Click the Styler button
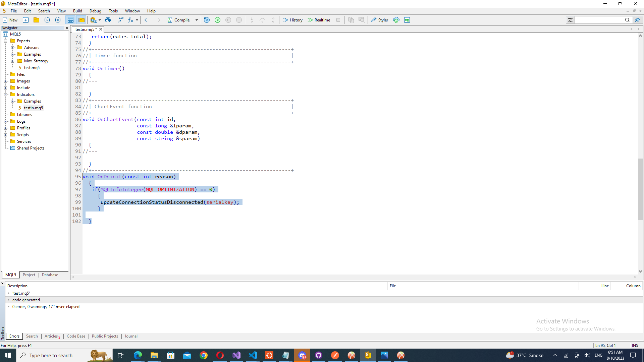The height and width of the screenshot is (362, 644). pos(380,20)
